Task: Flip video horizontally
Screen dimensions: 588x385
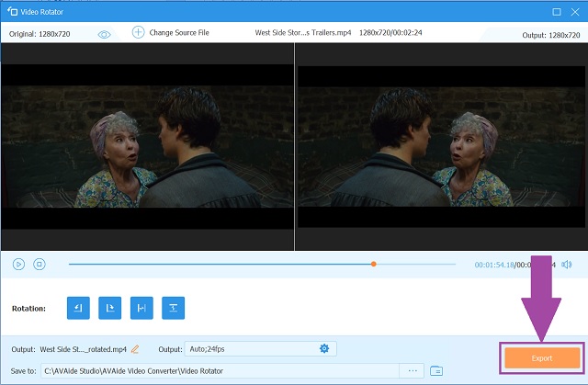Action: pyautogui.click(x=141, y=308)
